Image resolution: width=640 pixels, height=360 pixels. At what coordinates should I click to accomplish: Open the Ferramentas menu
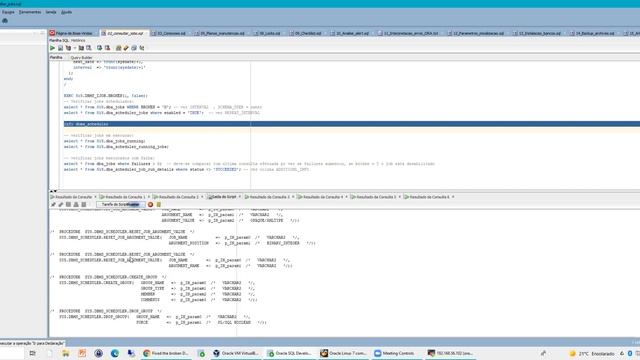click(30, 12)
